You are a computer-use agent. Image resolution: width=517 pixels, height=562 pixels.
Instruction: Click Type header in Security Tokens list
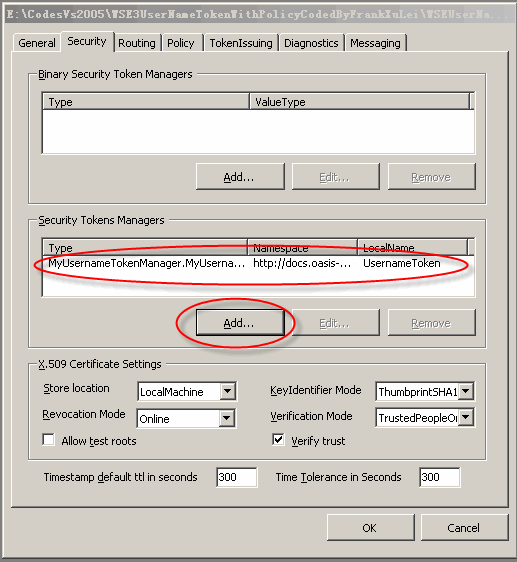(145, 248)
